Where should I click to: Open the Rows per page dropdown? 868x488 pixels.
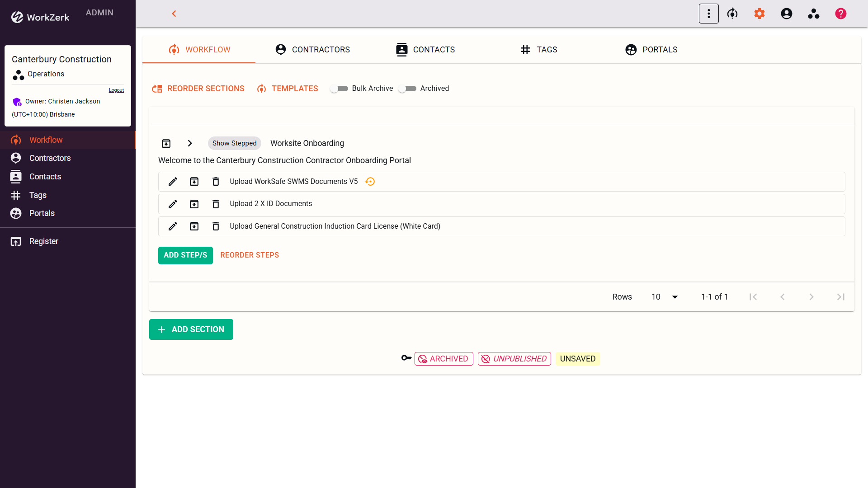[x=665, y=297]
